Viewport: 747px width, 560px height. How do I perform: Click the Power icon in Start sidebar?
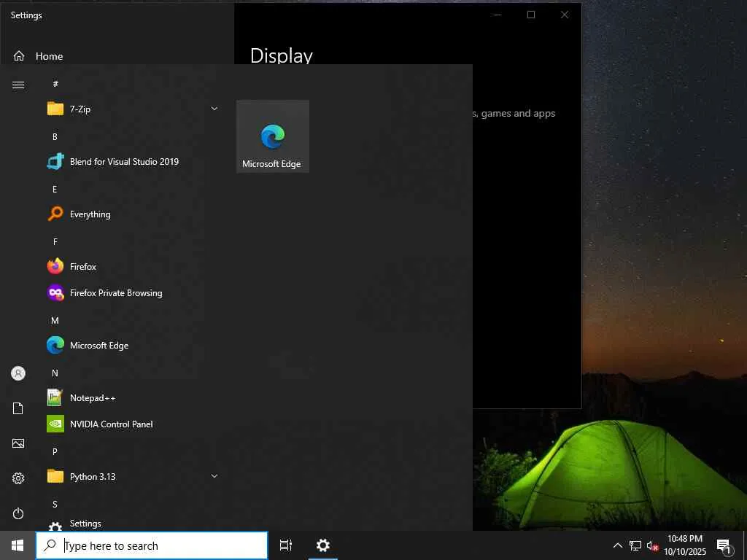tap(18, 514)
